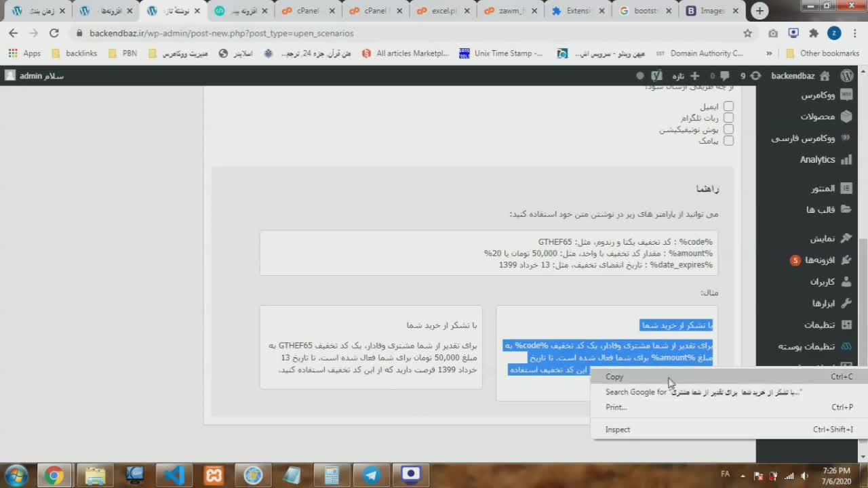The height and width of the screenshot is (488, 868).
Task: Launch Visual Studio Code from the taskbar
Action: point(174,475)
